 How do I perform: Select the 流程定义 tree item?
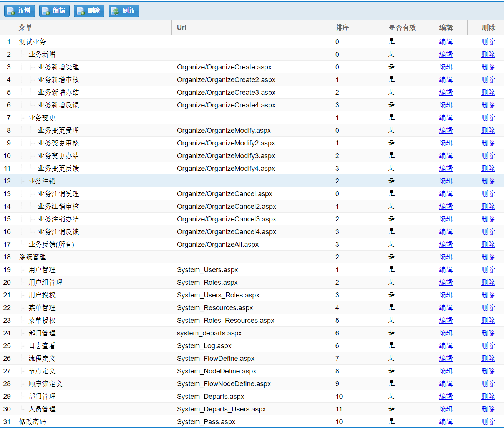pos(42,359)
